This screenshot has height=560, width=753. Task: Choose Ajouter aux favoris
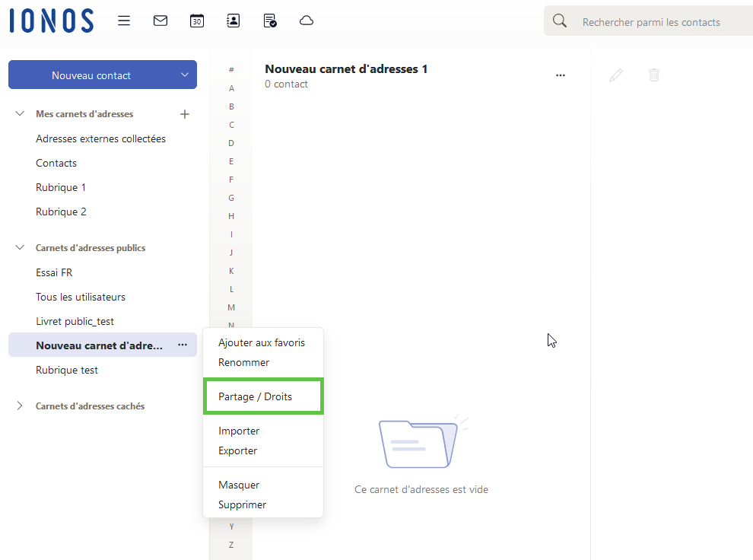tap(262, 343)
